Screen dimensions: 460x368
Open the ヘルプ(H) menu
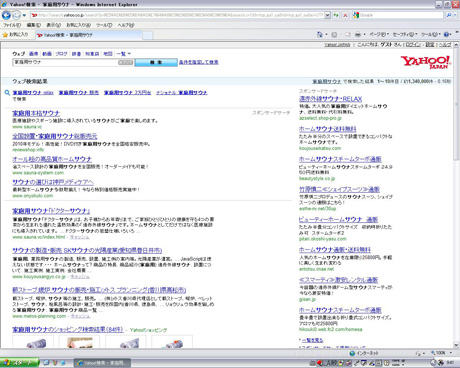(x=126, y=25)
